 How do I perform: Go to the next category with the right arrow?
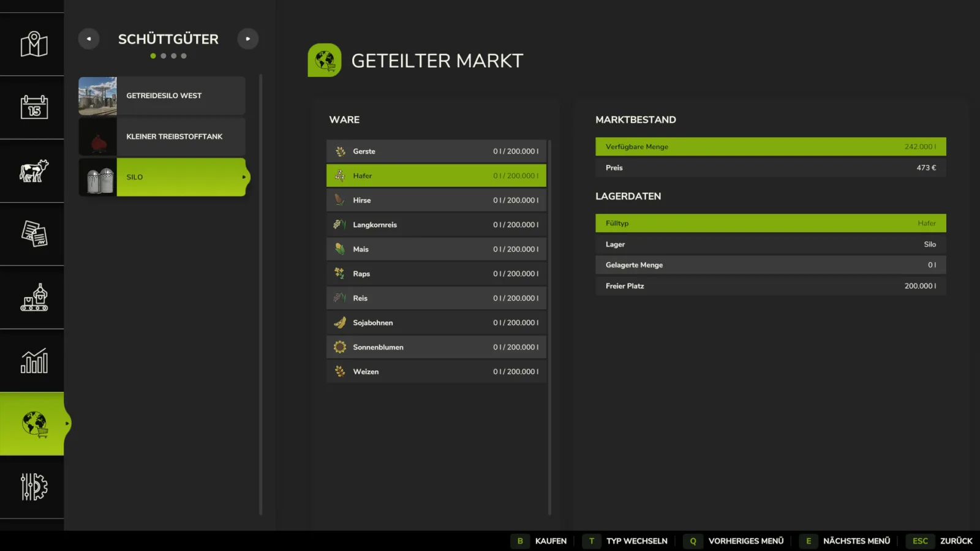(248, 39)
